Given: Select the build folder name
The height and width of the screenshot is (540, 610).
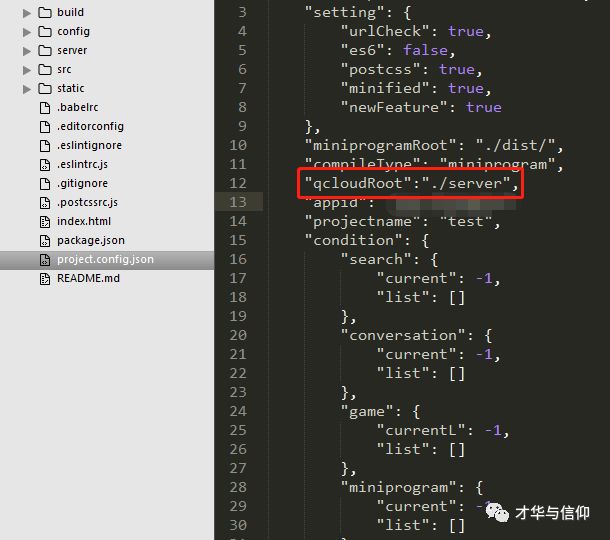Looking at the screenshot, I should coord(70,12).
